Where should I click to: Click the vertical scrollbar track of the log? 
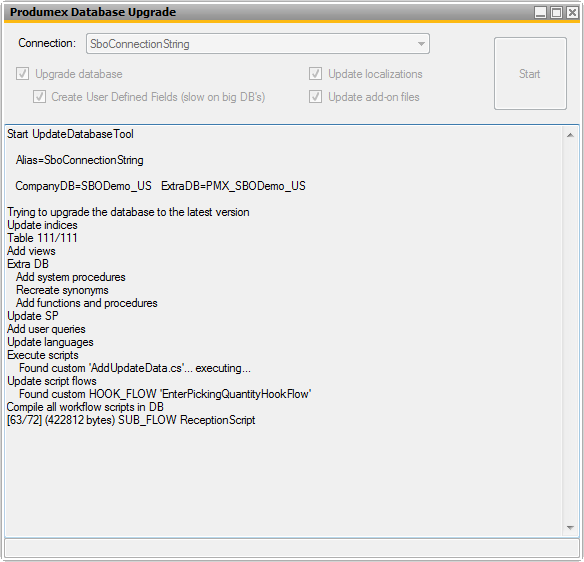pos(570,331)
